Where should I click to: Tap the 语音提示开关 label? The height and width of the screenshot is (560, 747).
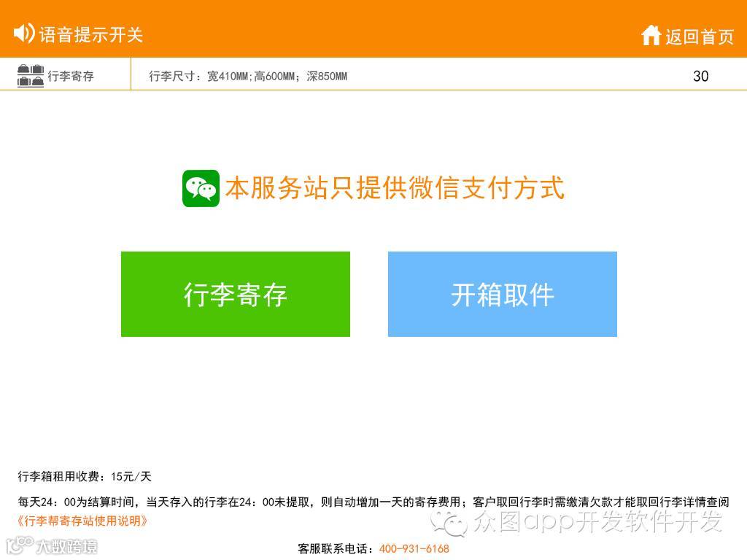tap(91, 35)
